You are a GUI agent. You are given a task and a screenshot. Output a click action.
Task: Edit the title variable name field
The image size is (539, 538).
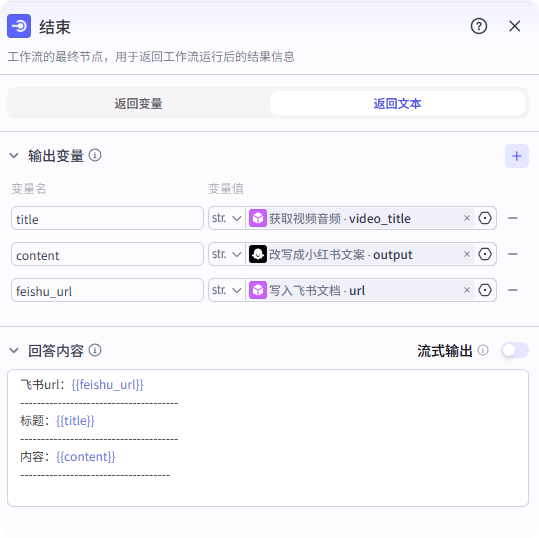(x=107, y=218)
